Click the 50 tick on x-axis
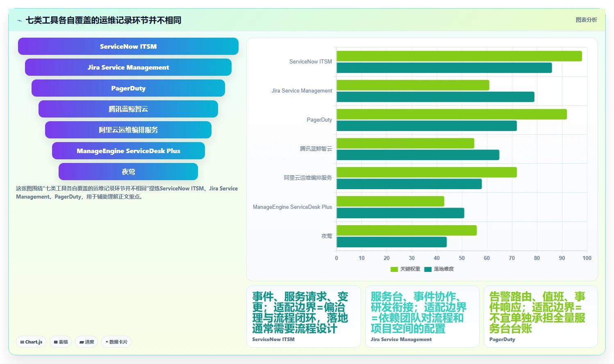 click(462, 258)
